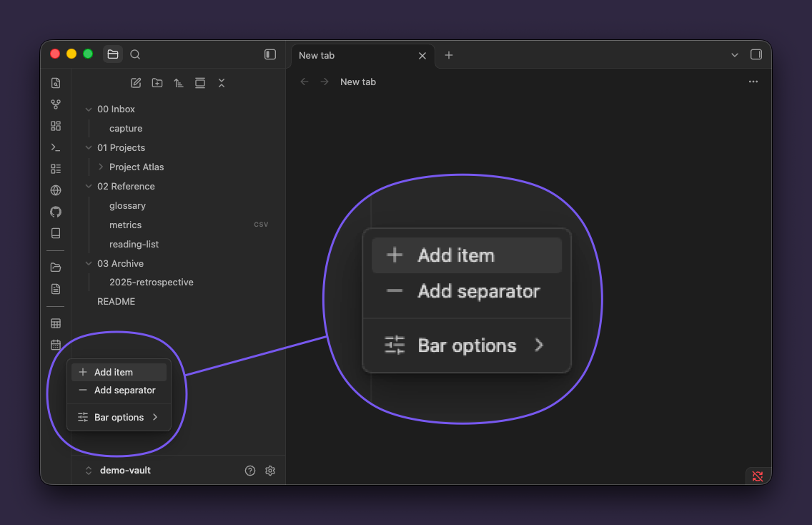The width and height of the screenshot is (812, 525).
Task: Click the table grid ribbon icon
Action: (x=56, y=323)
